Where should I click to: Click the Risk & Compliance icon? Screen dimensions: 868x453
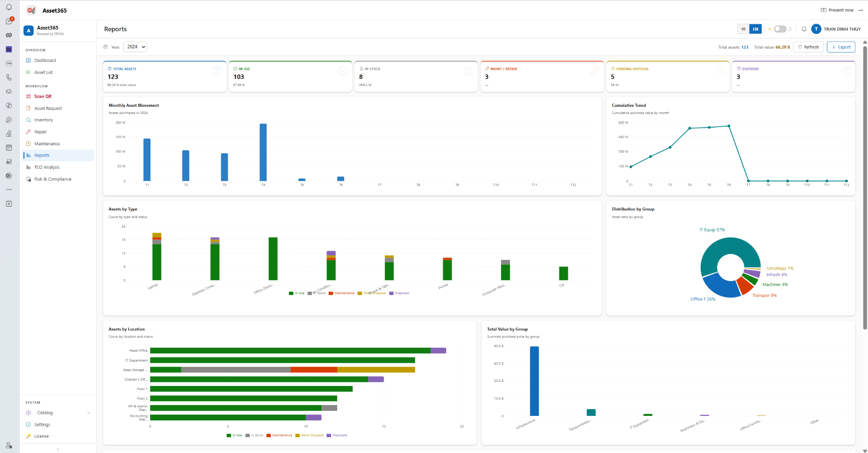28,179
